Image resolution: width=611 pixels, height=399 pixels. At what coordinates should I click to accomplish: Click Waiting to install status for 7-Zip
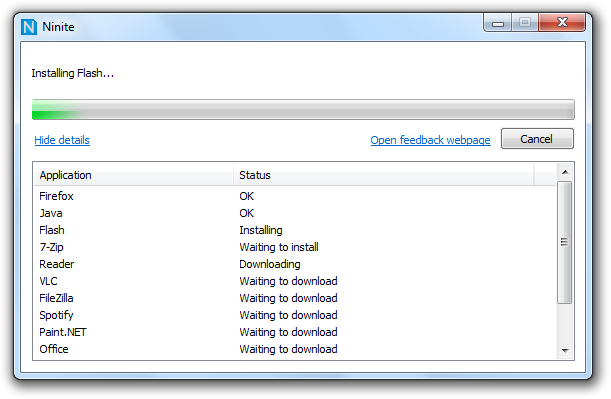pos(279,247)
